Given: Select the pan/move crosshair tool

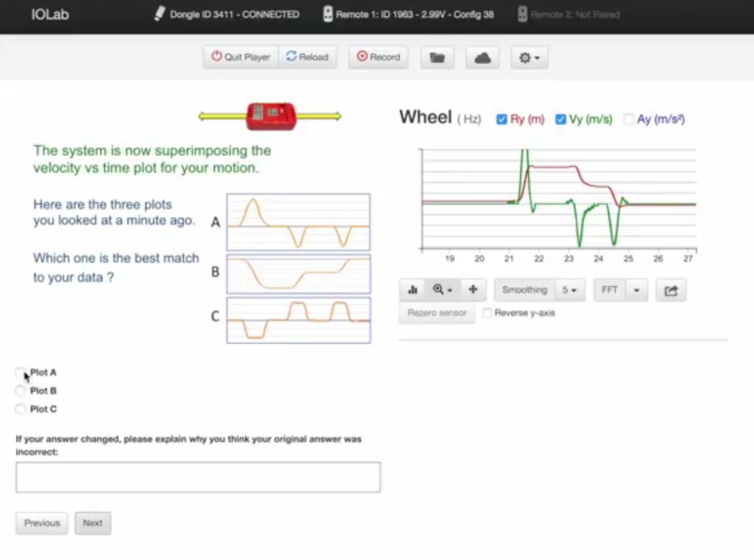Looking at the screenshot, I should pos(472,290).
